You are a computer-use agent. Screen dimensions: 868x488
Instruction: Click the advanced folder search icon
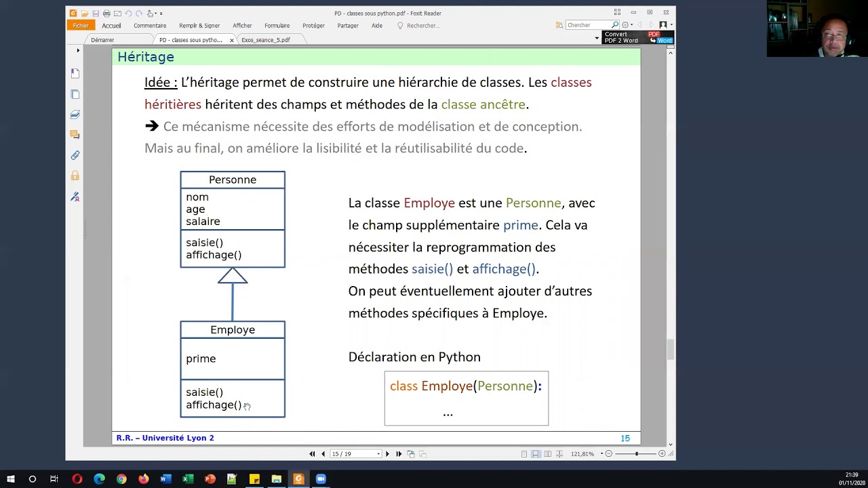point(559,25)
